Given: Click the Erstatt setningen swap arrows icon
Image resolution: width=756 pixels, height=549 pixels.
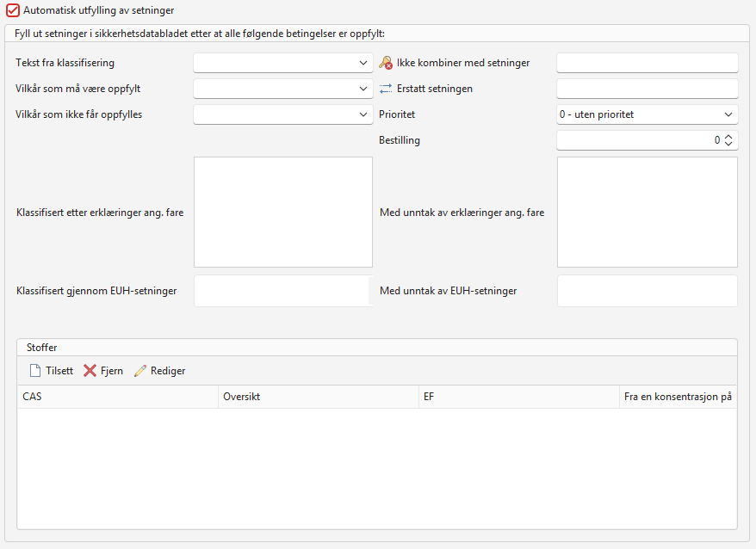Looking at the screenshot, I should [x=386, y=89].
